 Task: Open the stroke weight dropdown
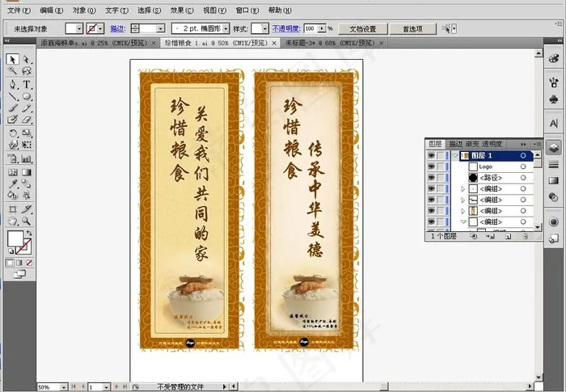tap(159, 28)
